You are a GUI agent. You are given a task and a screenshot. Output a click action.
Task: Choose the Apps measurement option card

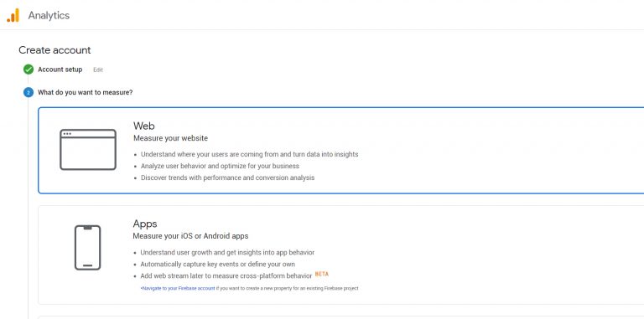coord(341,255)
